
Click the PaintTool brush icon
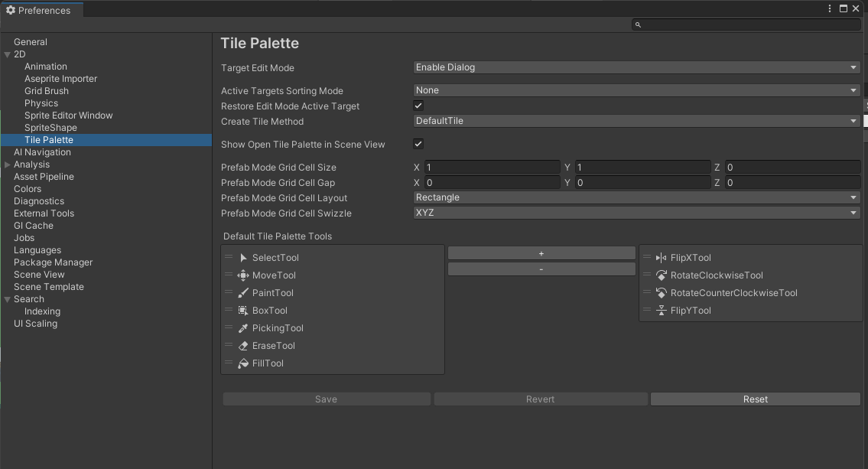[x=243, y=293]
